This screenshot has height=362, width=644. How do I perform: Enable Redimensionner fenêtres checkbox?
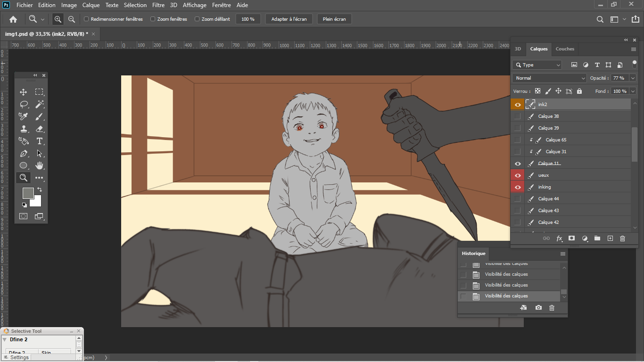pos(86,19)
